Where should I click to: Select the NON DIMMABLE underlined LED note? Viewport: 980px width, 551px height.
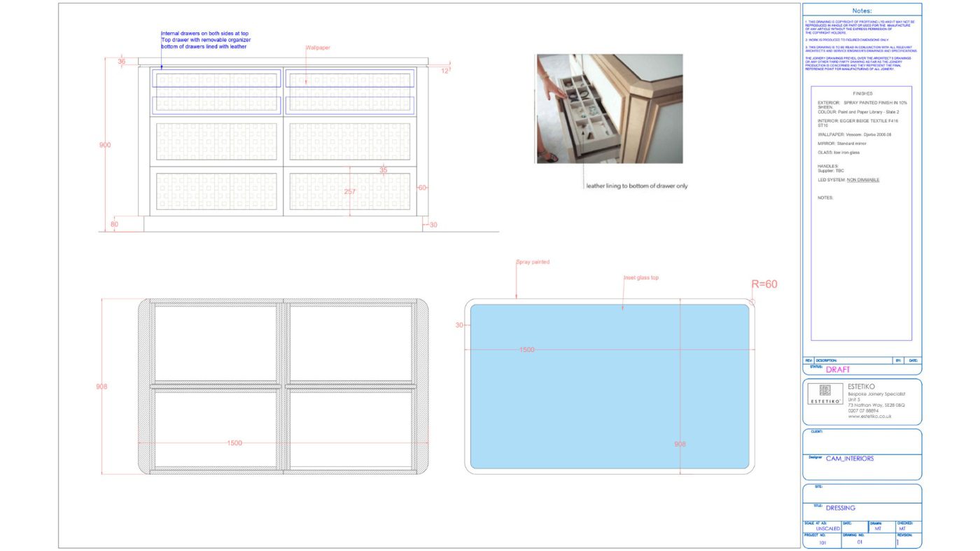863,179
